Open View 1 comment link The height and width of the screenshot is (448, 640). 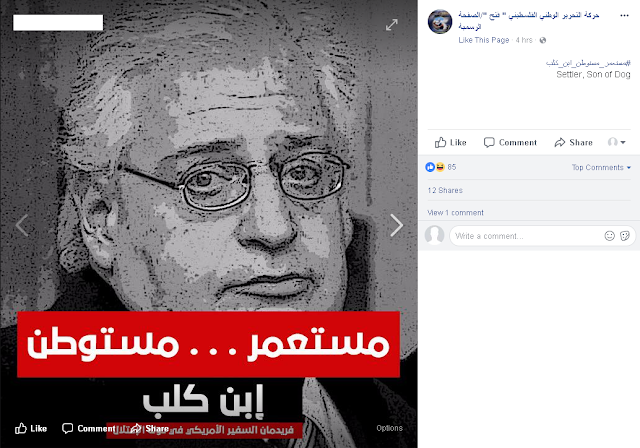pyautogui.click(x=455, y=213)
